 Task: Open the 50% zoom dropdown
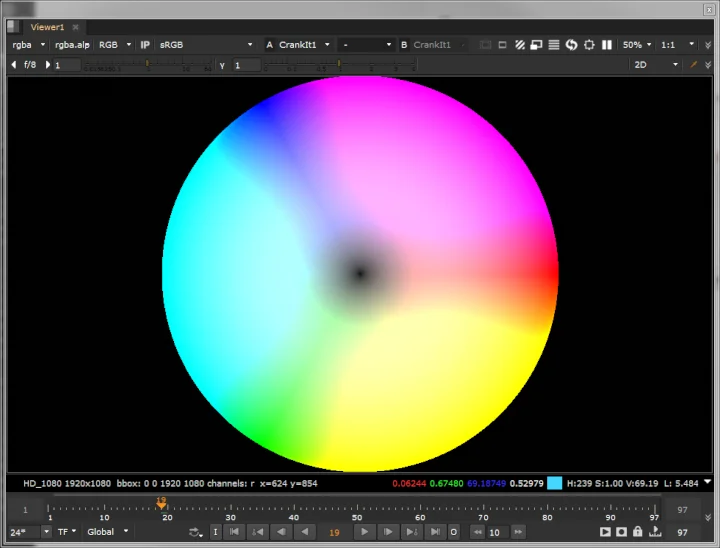pos(637,45)
